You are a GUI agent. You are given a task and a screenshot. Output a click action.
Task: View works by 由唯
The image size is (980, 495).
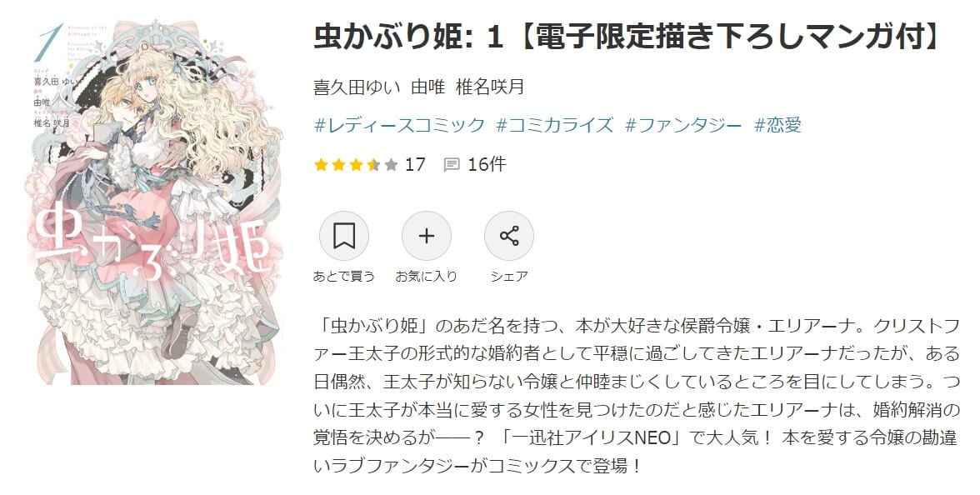[x=428, y=87]
